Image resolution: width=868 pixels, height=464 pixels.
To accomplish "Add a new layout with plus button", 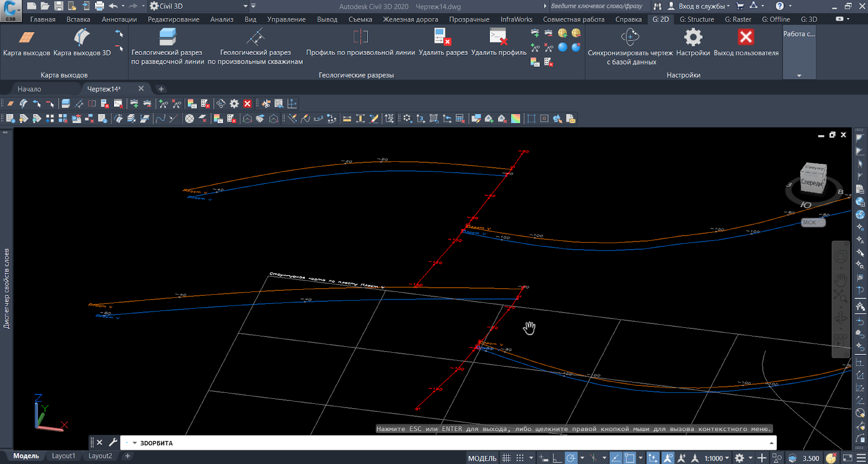I will pos(127,456).
